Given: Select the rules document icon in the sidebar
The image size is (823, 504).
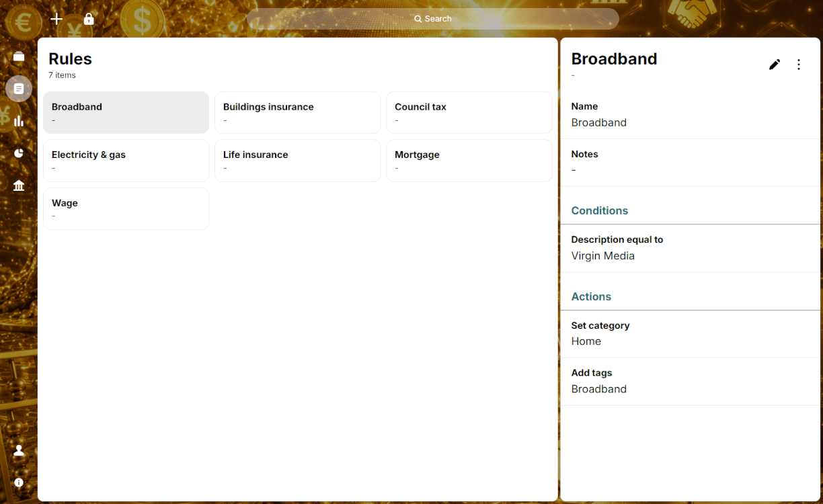Looking at the screenshot, I should (x=19, y=89).
